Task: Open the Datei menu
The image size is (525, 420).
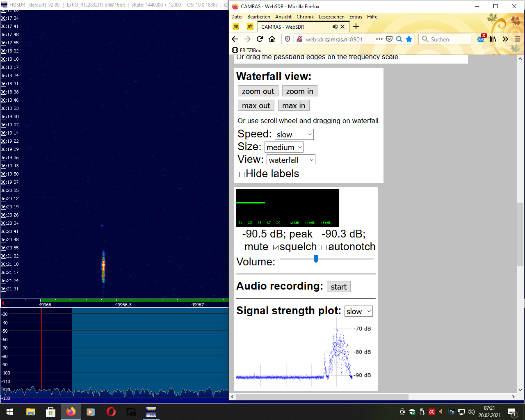Action: coord(237,17)
